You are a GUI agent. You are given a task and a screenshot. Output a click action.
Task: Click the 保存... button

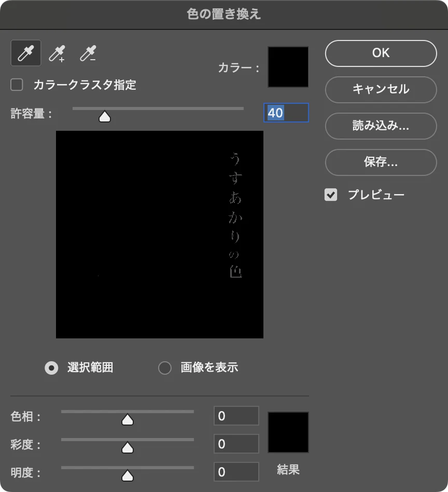point(381,162)
